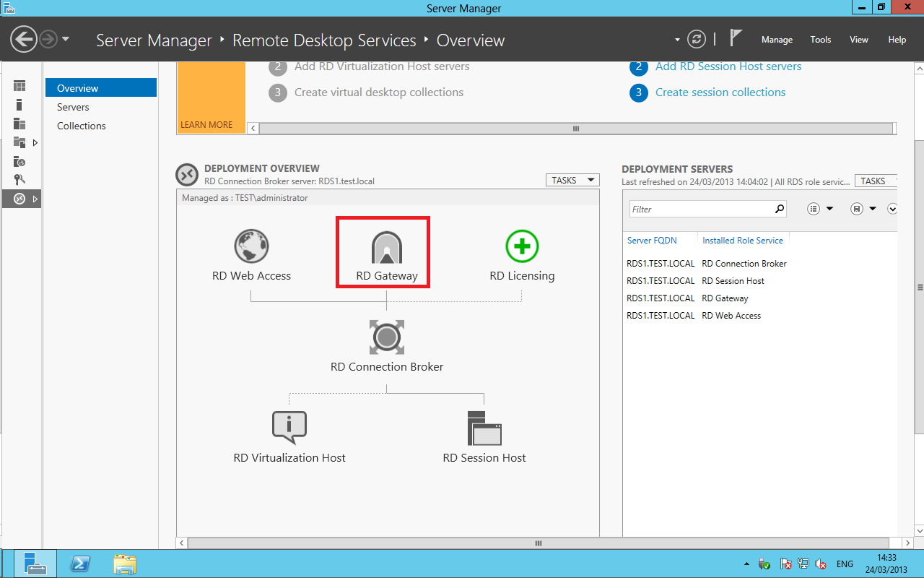Click the RD Web Access globe icon

coord(251,247)
